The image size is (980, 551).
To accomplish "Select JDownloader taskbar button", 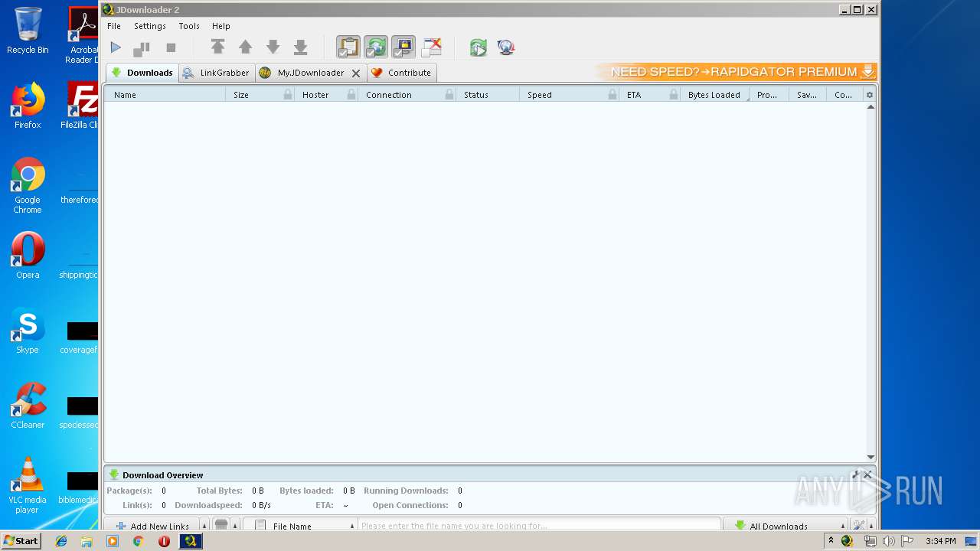I will [x=191, y=541].
